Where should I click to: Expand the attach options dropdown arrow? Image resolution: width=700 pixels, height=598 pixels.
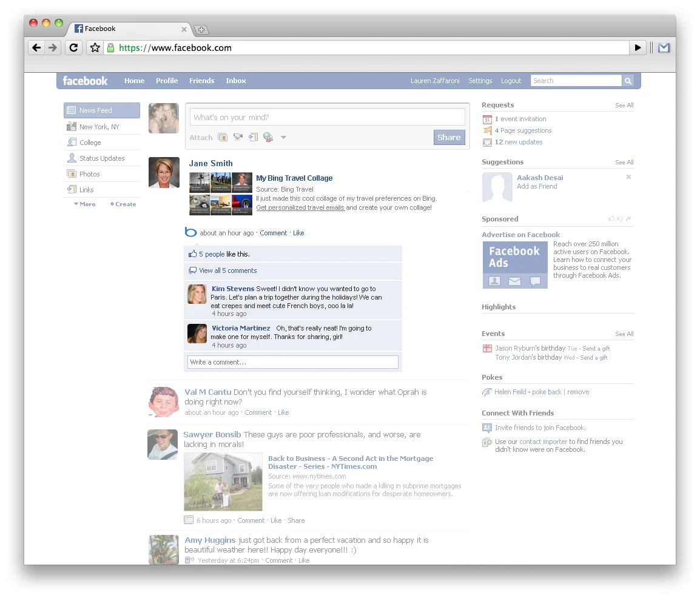tap(283, 138)
